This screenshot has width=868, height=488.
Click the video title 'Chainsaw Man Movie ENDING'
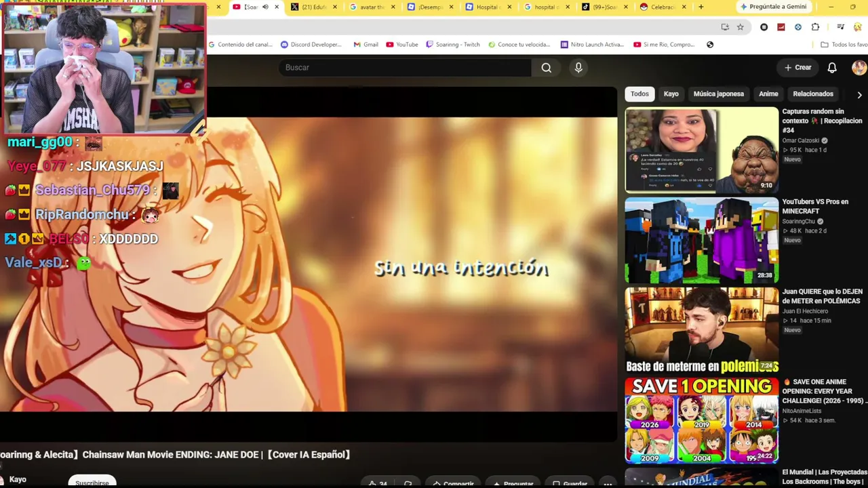coord(175,455)
